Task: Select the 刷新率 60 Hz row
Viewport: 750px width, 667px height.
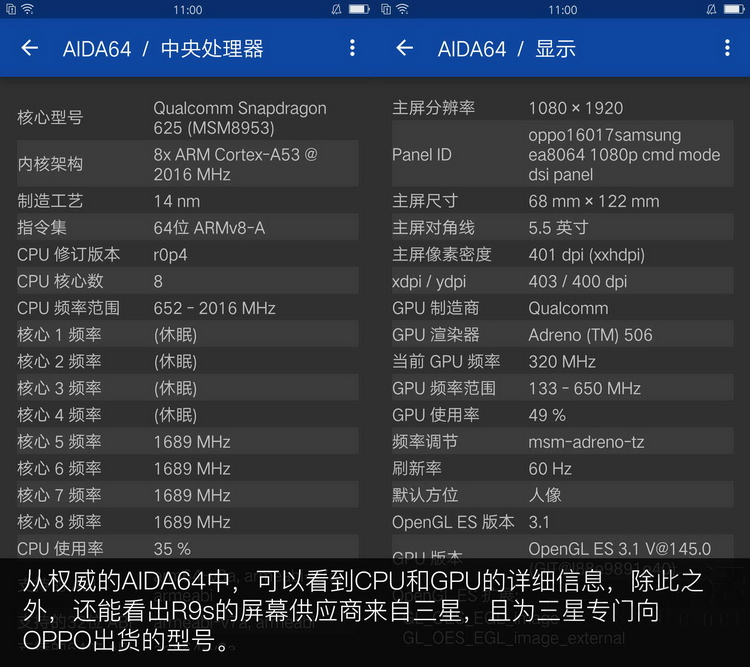Action: [x=562, y=468]
